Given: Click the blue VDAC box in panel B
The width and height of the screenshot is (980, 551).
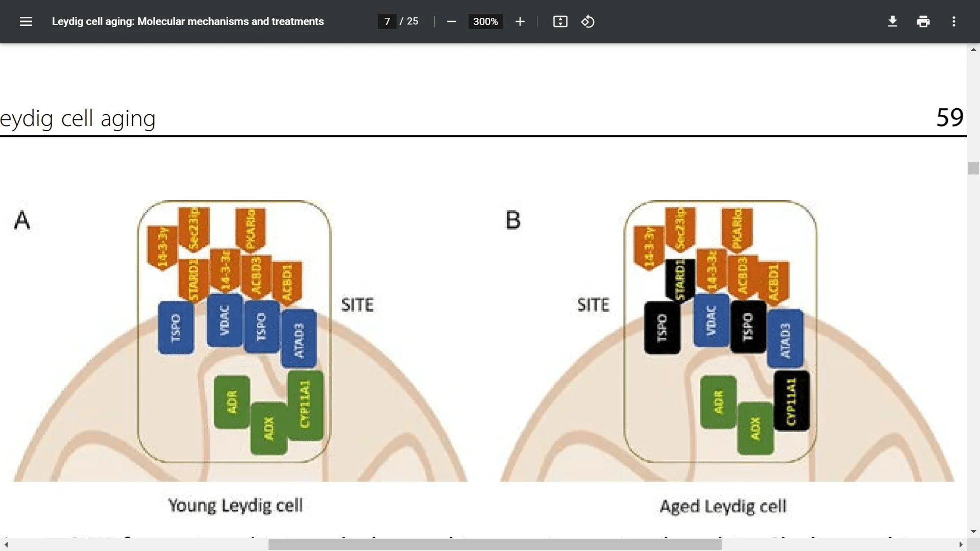Looking at the screenshot, I should tap(711, 320).
